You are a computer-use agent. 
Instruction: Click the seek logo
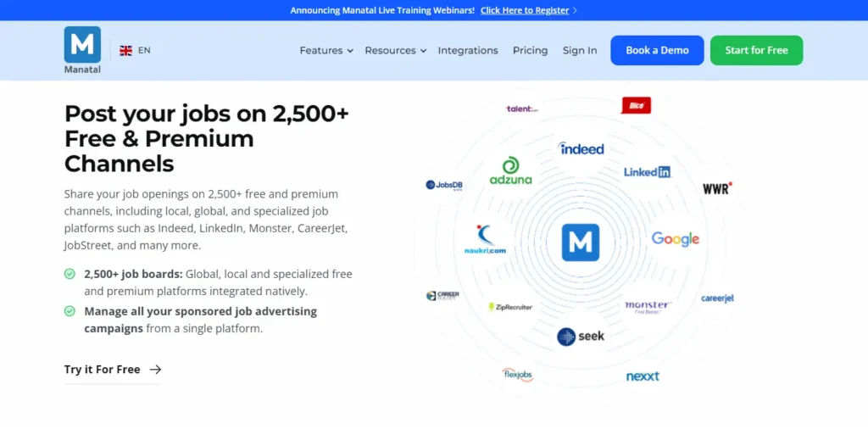[581, 337]
